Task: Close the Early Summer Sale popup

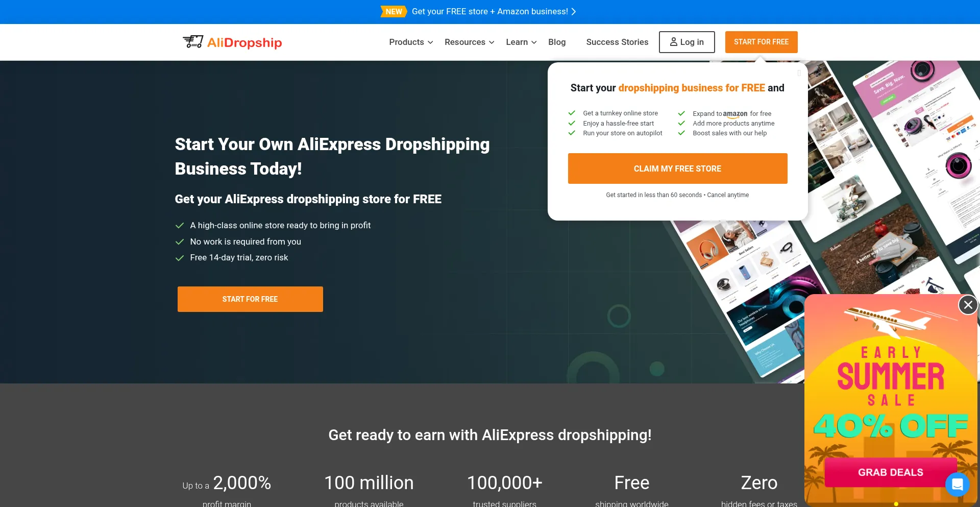Action: coord(968,305)
